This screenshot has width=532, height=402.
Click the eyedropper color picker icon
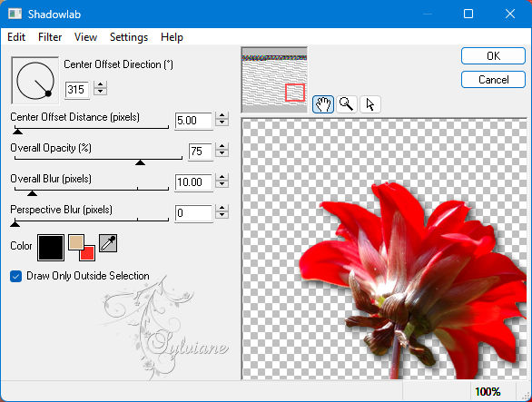(108, 243)
